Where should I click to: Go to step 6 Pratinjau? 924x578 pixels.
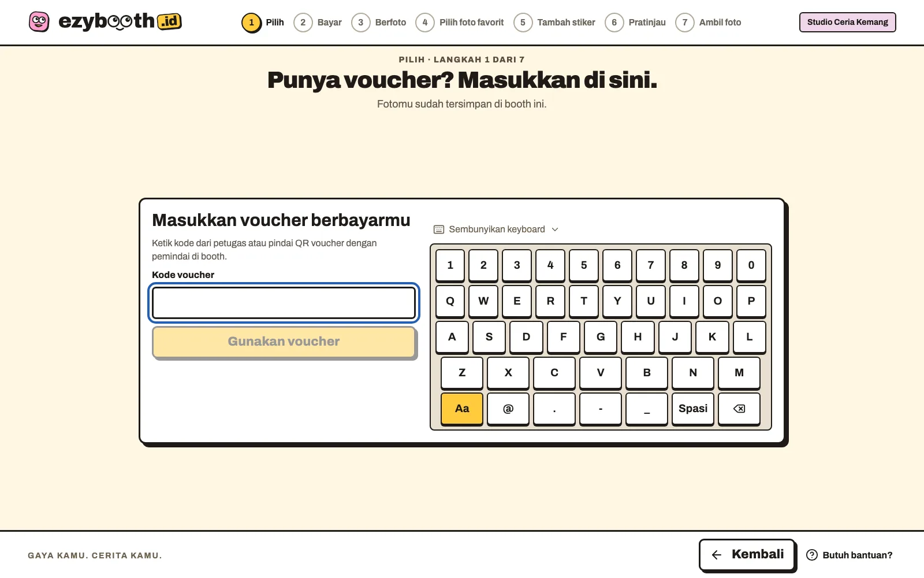[635, 23]
